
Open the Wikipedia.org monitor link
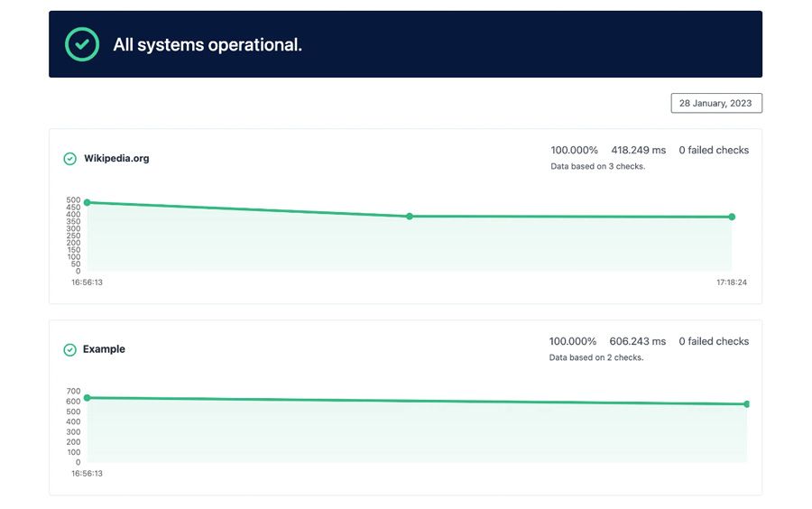(116, 159)
